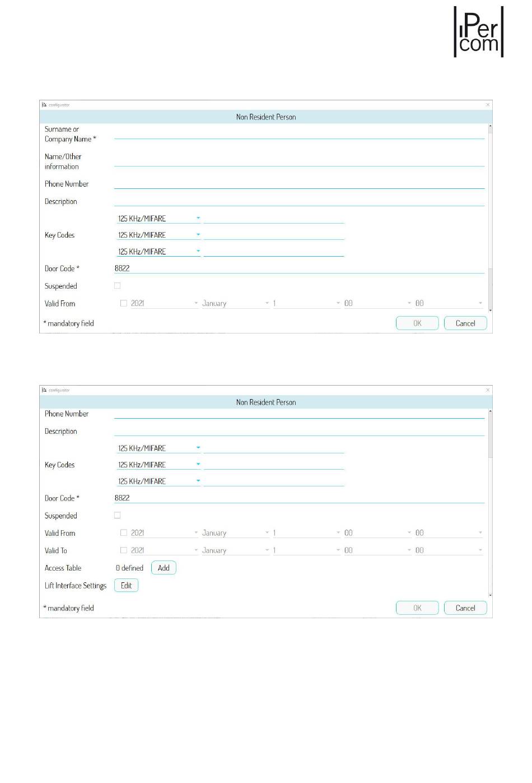Screen dimensions: 532x783
Task: Toggle Suspended checkbox in lower dialog
Action: [118, 515]
